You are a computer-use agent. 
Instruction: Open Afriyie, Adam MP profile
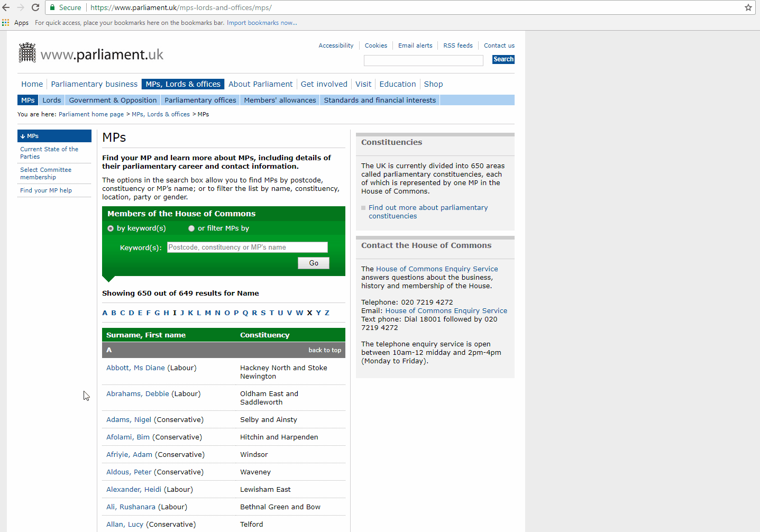point(129,455)
